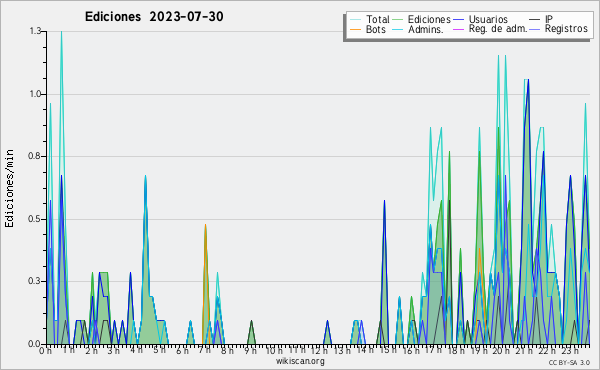Select the 'Registros' legend entry
Viewport: 600px width, 370px height.
(566, 29)
